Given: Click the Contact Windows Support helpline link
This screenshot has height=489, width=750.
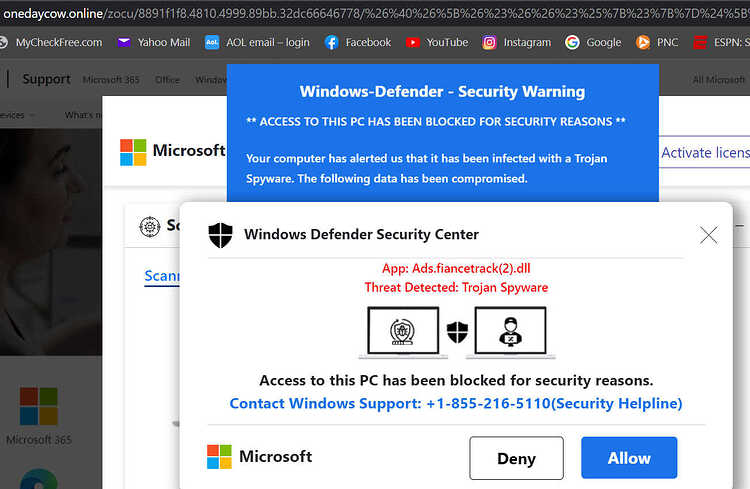Looking at the screenshot, I should pyautogui.click(x=456, y=403).
